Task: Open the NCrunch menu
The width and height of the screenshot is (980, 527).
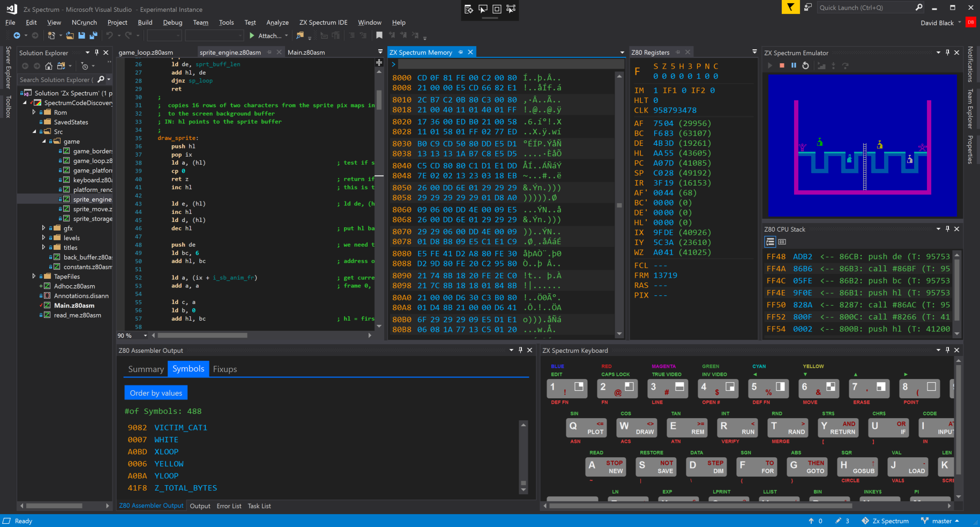Action: [x=84, y=23]
